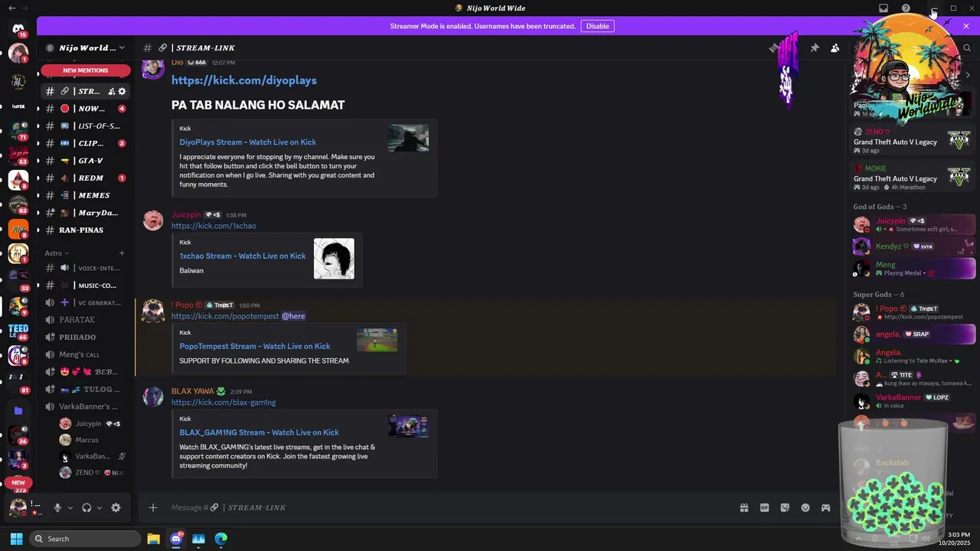
Task: Open kick.com/1xchao link
Action: [214, 226]
